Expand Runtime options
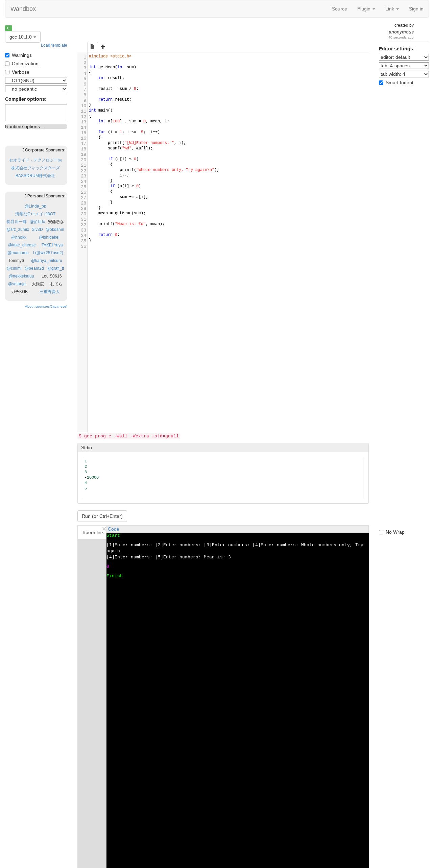The height and width of the screenshot is (868, 434). 36,126
